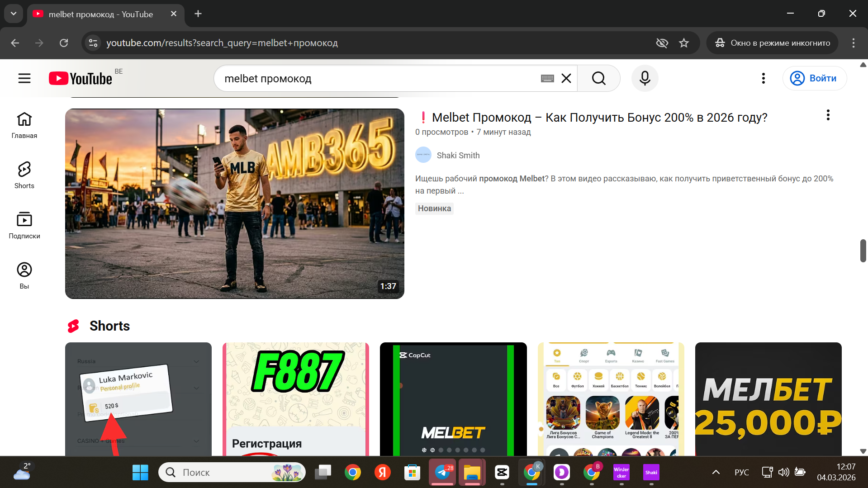Viewport: 868px width, 488px height.
Task: Reload the page
Action: [64, 43]
